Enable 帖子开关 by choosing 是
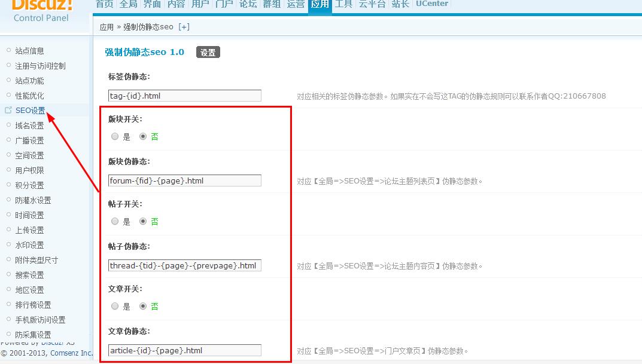This screenshot has height=364, width=642. [114, 221]
